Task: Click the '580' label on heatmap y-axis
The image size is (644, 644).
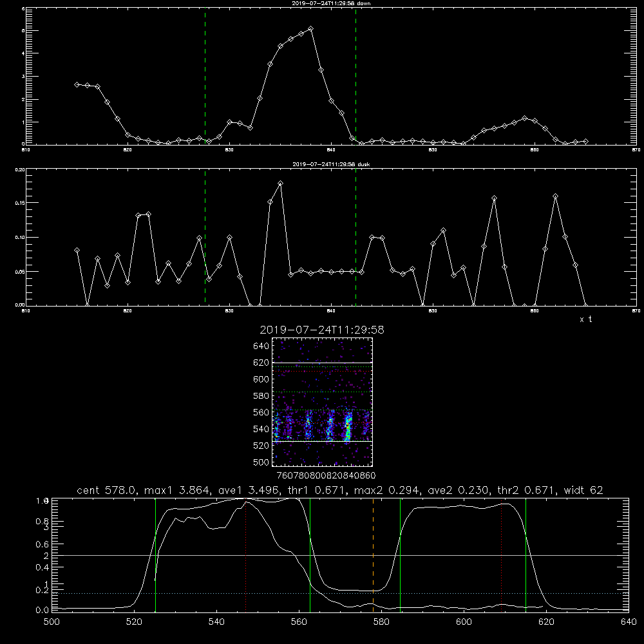Action: [x=261, y=396]
